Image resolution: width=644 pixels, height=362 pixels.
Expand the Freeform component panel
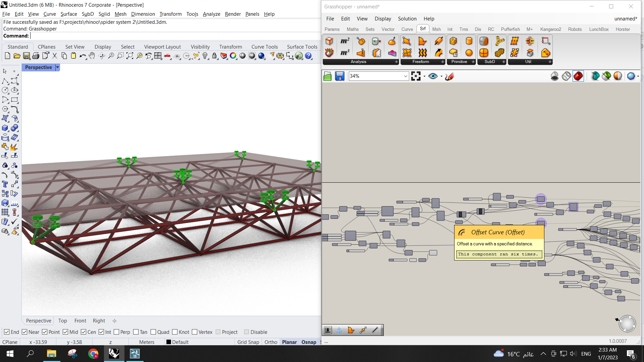coord(442,62)
